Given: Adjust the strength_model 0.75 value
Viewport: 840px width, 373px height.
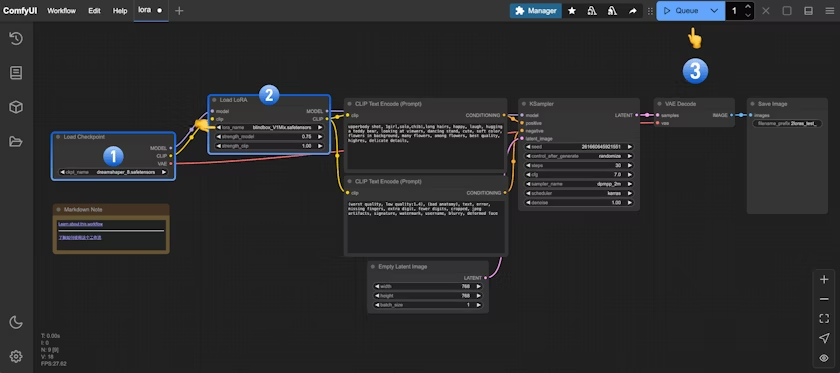Looking at the screenshot, I should coord(268,137).
